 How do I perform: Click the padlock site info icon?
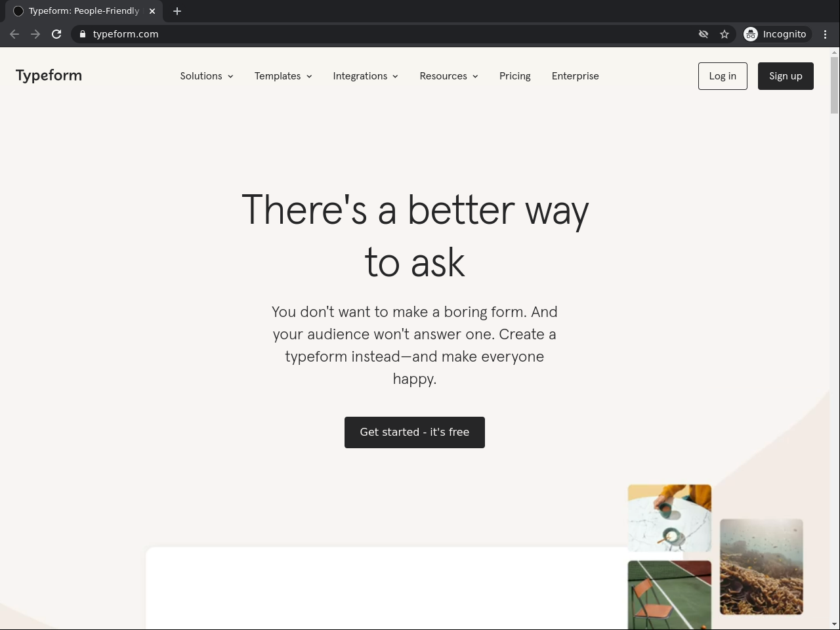[83, 34]
